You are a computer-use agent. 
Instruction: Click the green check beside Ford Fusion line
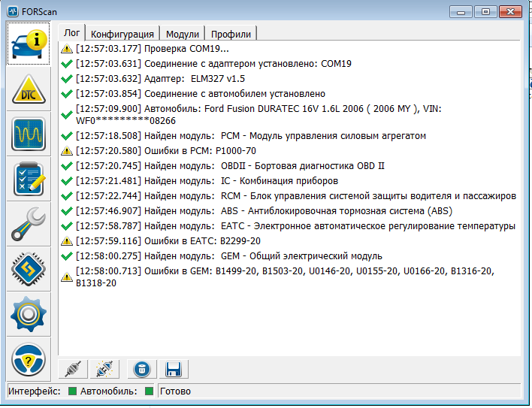coord(67,115)
